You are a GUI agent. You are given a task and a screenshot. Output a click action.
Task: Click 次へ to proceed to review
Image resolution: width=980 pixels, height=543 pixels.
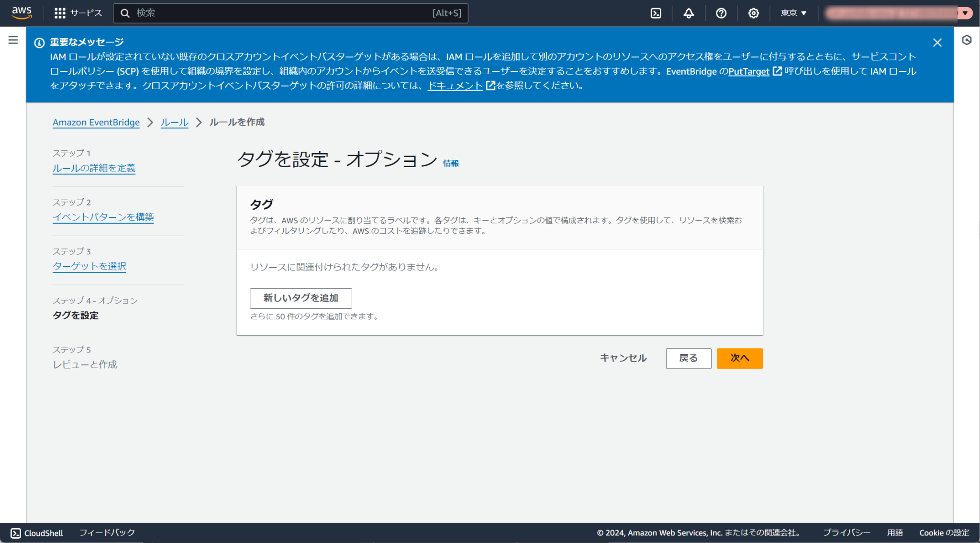tap(739, 358)
